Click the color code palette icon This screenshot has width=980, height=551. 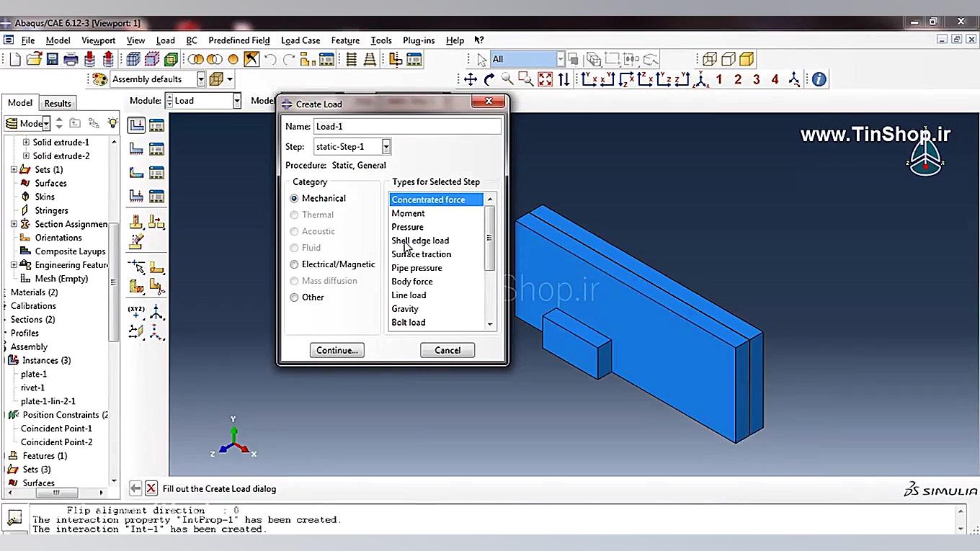[100, 79]
